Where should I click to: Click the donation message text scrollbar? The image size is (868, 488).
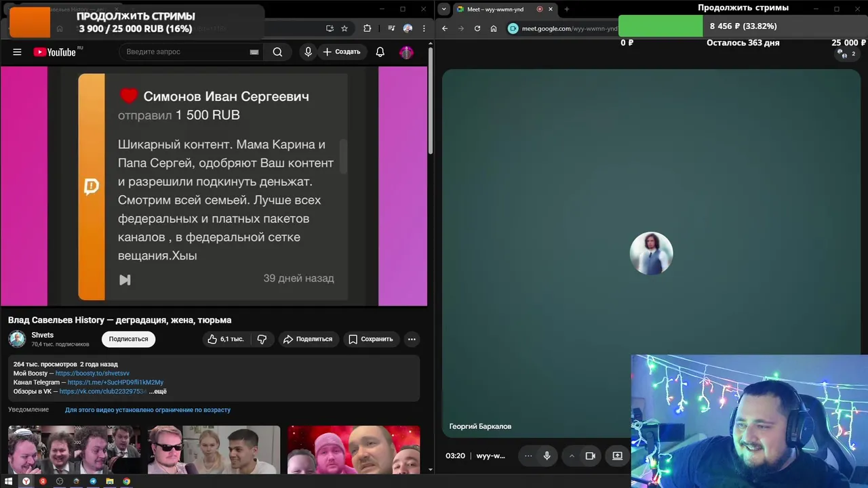tap(343, 156)
